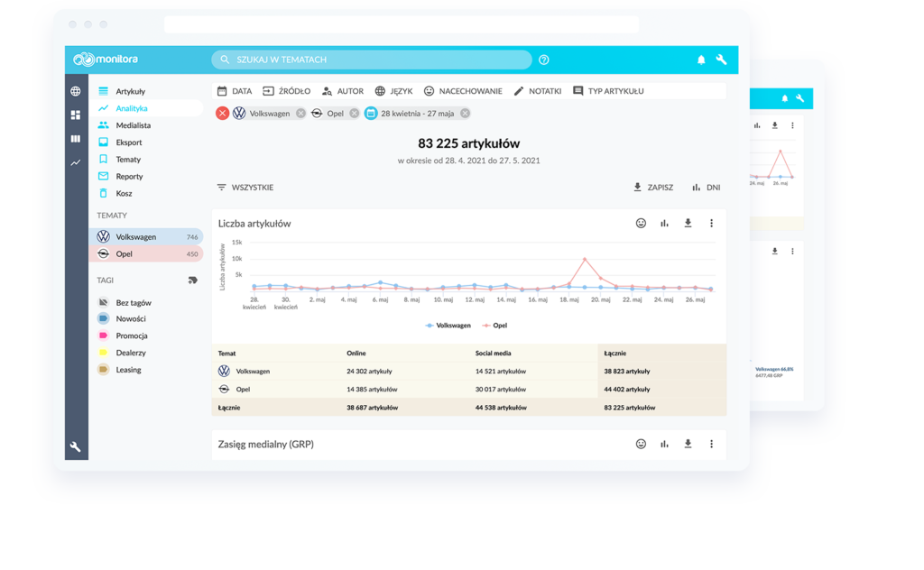
Task: Remove the Volkswagen filter chip
Action: pyautogui.click(x=300, y=114)
